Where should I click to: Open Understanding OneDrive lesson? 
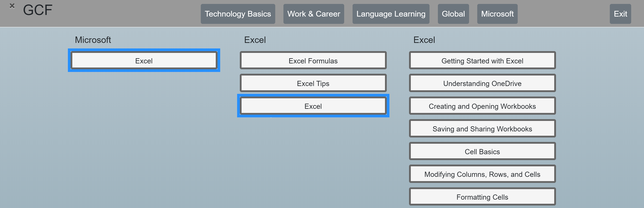point(482,83)
